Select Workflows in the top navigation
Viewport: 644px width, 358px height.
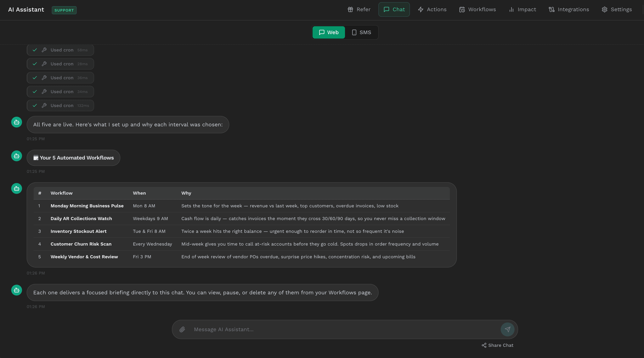click(x=477, y=9)
